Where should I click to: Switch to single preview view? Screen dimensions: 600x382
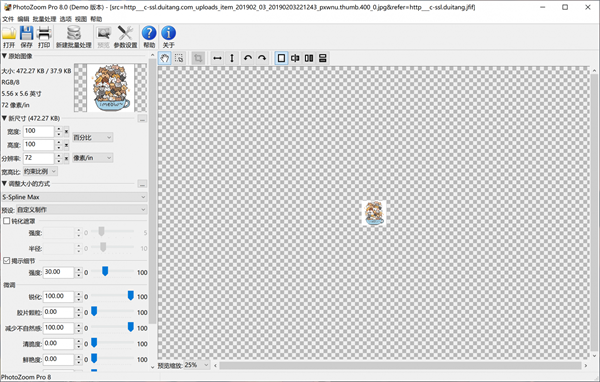point(281,58)
